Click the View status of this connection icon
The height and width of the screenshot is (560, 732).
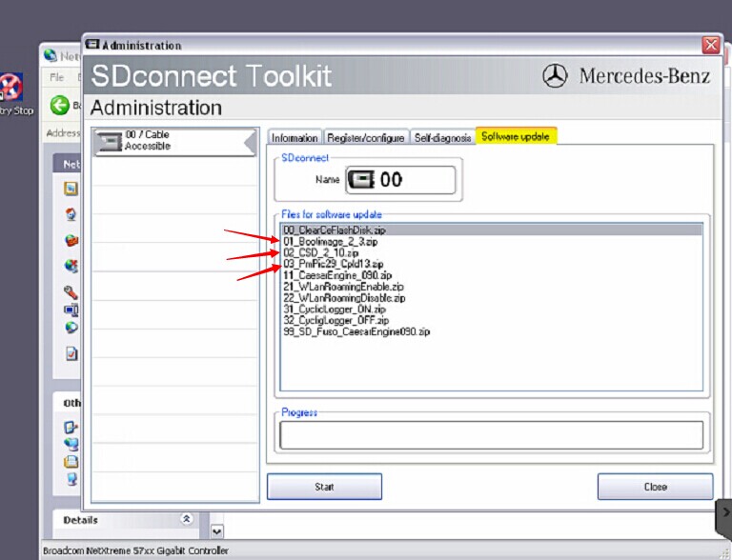tap(71, 328)
